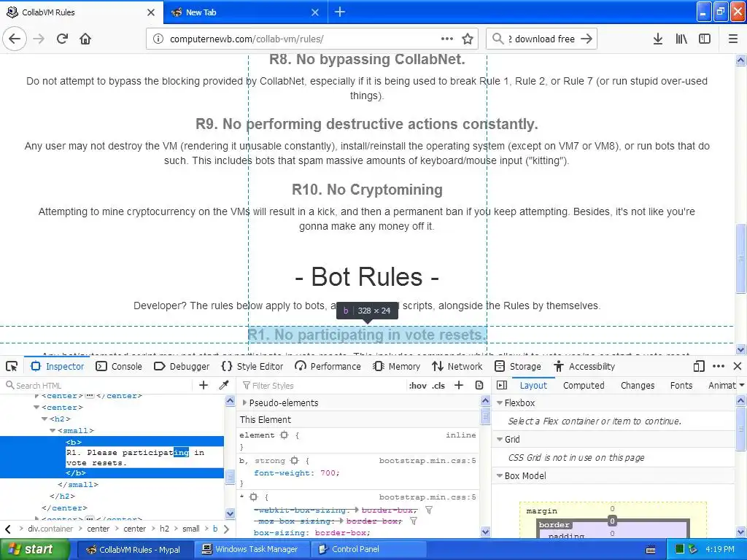
Task: Switch to the Computed sidebar tab
Action: (x=584, y=385)
